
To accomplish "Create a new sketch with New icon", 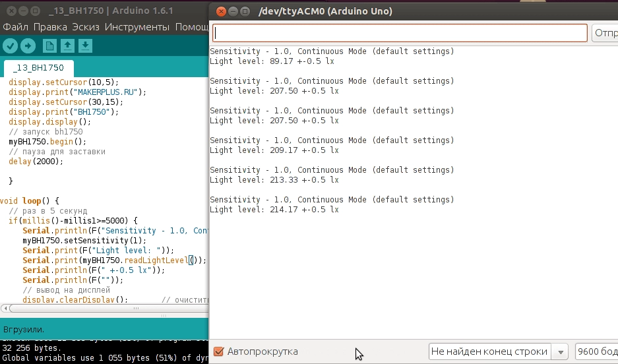I will [49, 45].
